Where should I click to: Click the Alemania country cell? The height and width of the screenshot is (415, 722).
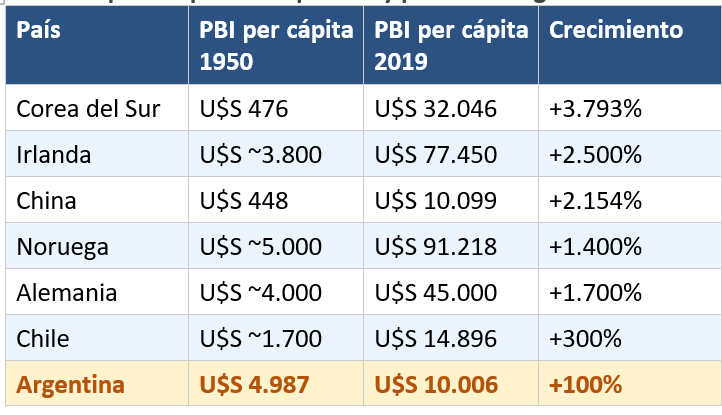tap(67, 292)
